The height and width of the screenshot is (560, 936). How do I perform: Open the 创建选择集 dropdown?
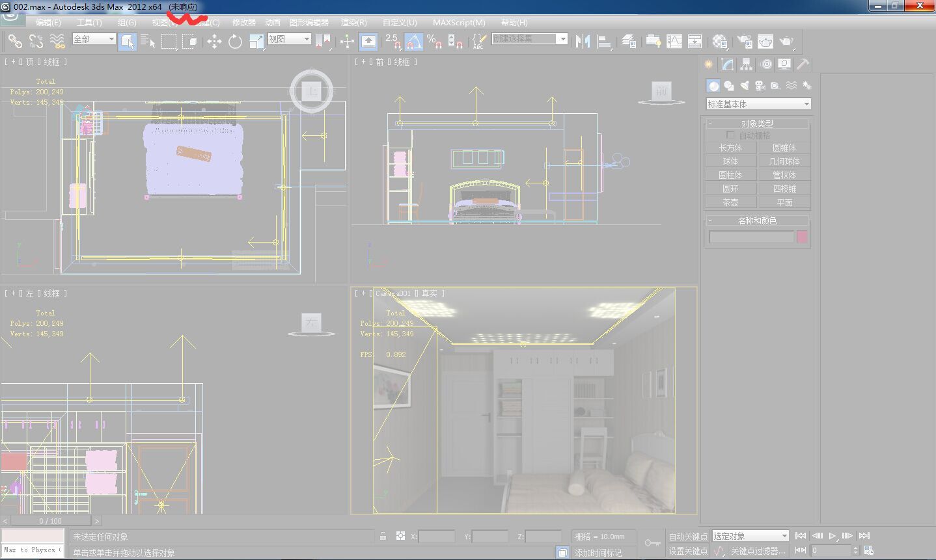click(529, 39)
